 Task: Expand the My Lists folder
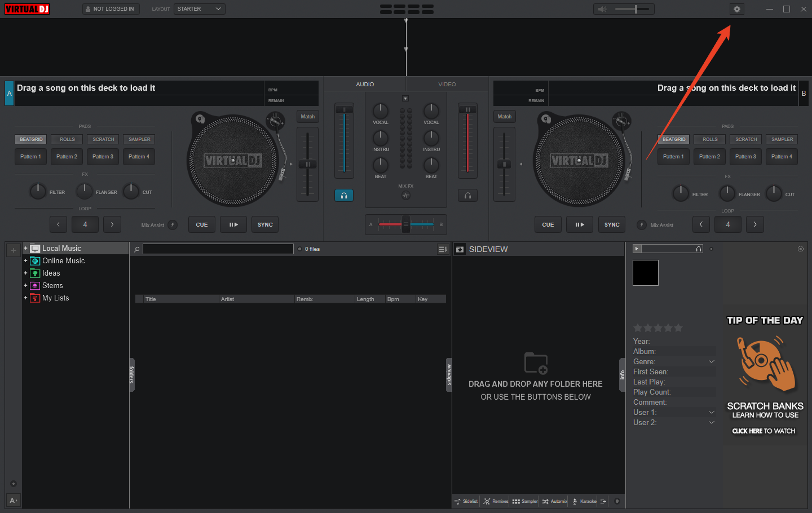(25, 298)
